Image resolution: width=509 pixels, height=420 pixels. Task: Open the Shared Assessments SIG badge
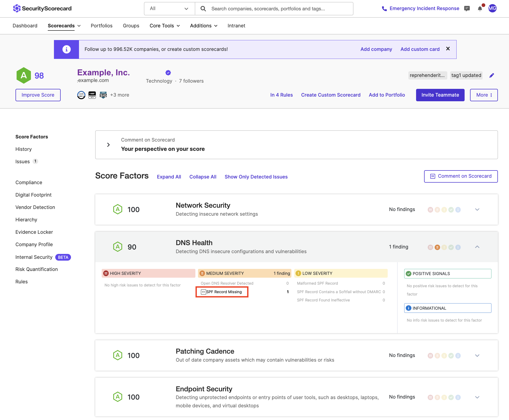pyautogui.click(x=103, y=95)
